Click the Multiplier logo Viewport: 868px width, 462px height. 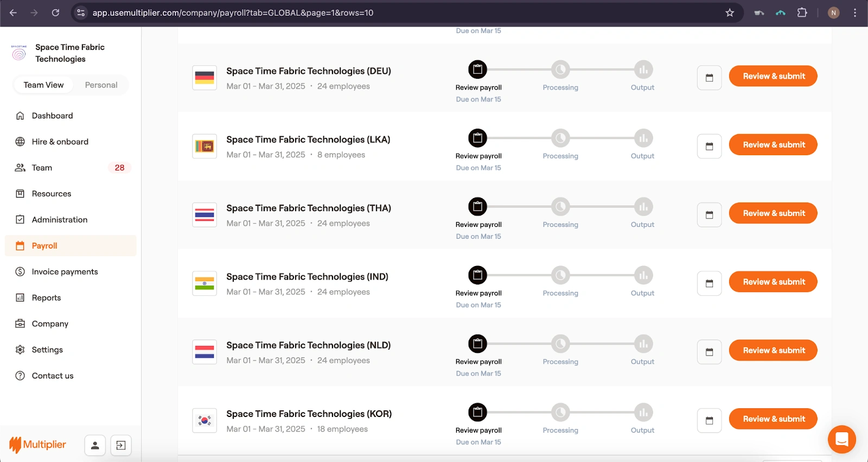pos(37,445)
